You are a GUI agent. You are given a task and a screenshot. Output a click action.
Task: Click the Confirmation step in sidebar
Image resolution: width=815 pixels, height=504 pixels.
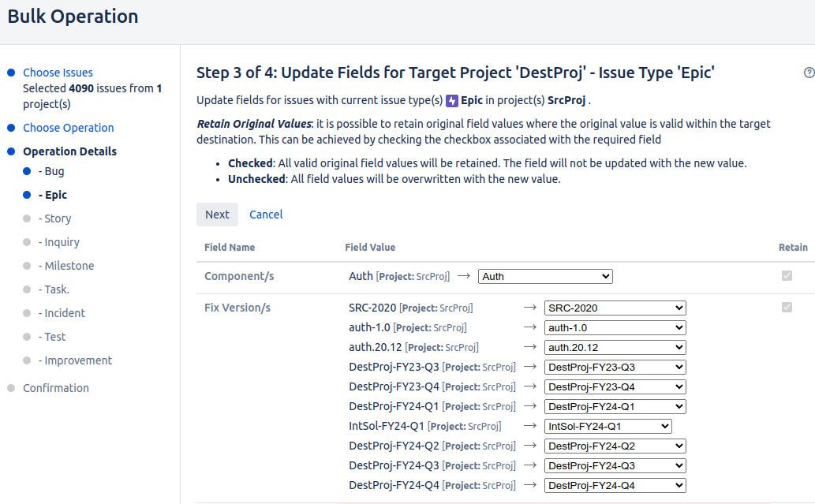click(56, 388)
